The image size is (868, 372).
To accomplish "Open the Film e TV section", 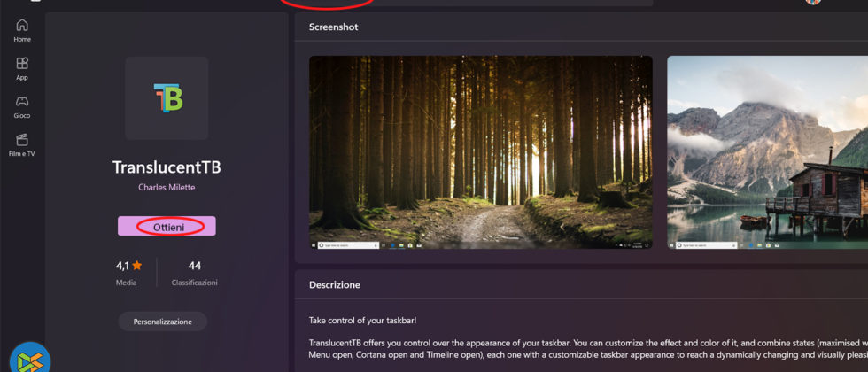I will (22, 145).
